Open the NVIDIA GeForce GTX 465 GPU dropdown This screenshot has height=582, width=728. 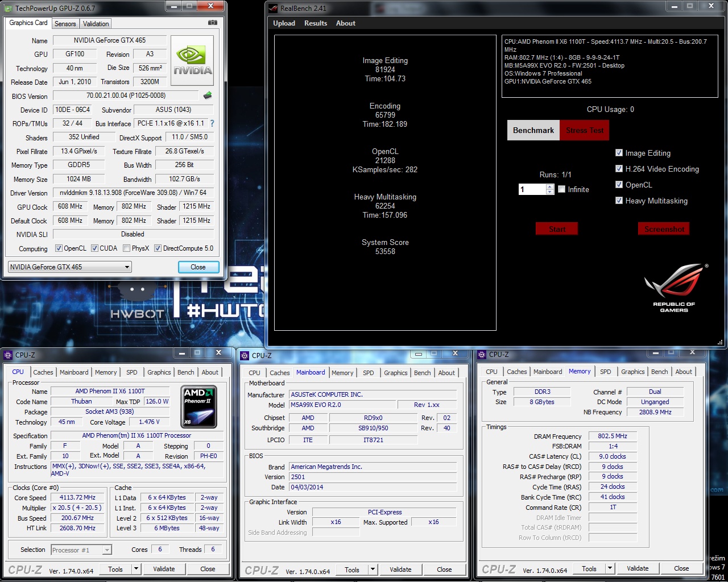tap(69, 267)
